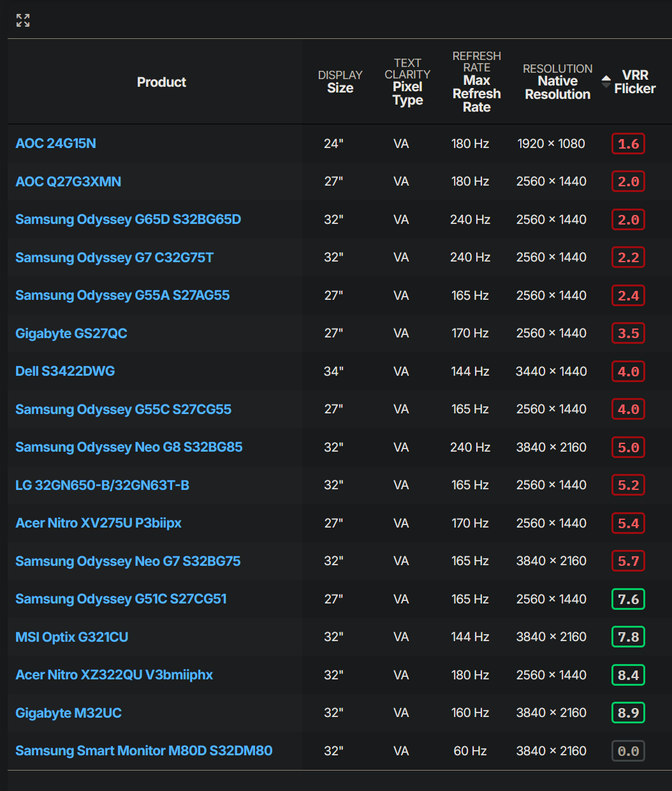Viewport: 672px width, 791px height.
Task: Click the 60 Hz refresh rate cell
Action: pos(470,751)
